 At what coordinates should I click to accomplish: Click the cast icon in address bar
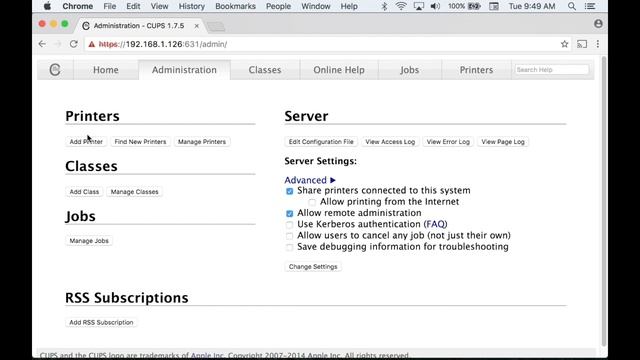[582, 44]
